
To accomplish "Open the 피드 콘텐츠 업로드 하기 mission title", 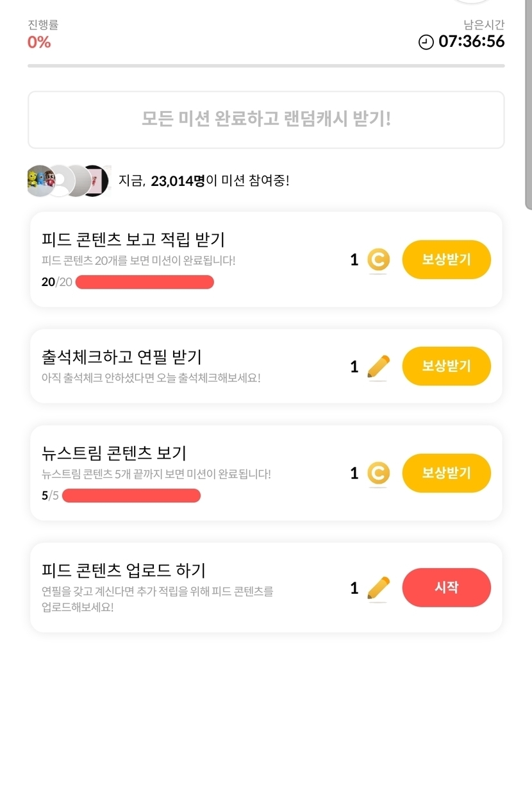I will [x=123, y=570].
